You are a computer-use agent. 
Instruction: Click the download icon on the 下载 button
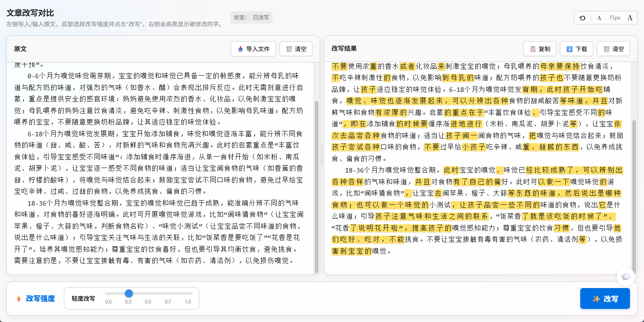pyautogui.click(x=570, y=49)
